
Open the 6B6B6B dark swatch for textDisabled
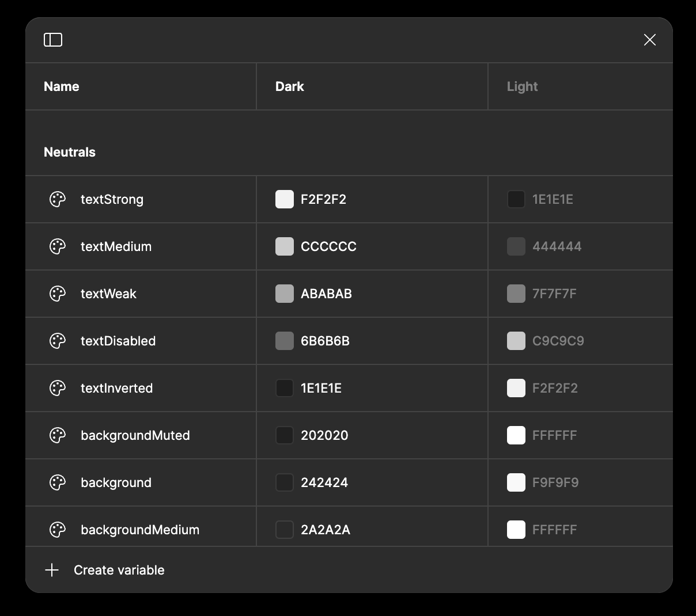click(x=285, y=341)
